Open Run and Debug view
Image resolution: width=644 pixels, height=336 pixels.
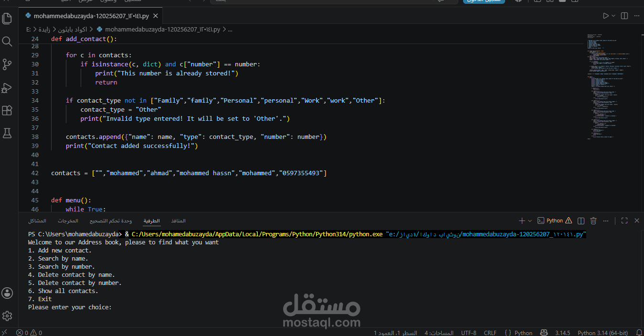click(x=7, y=88)
